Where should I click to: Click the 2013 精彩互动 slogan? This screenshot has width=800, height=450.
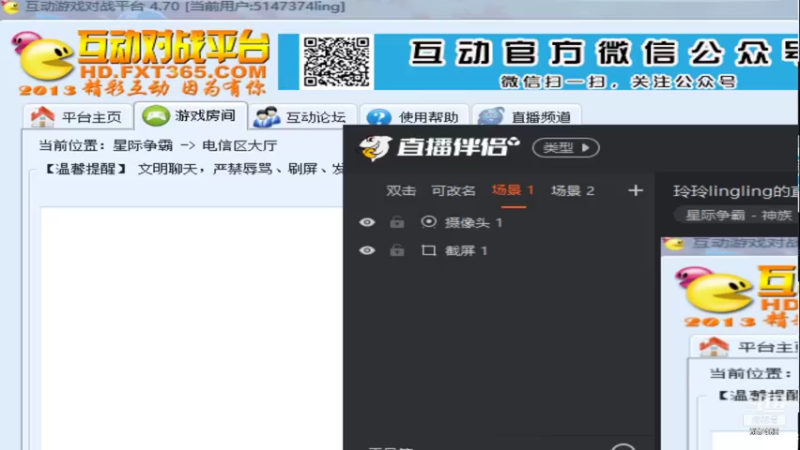coord(143,89)
